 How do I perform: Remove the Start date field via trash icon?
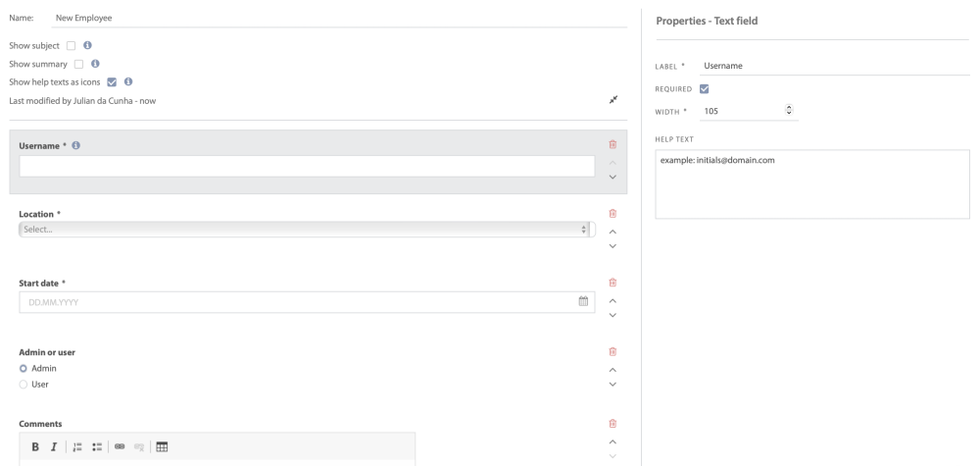click(613, 283)
